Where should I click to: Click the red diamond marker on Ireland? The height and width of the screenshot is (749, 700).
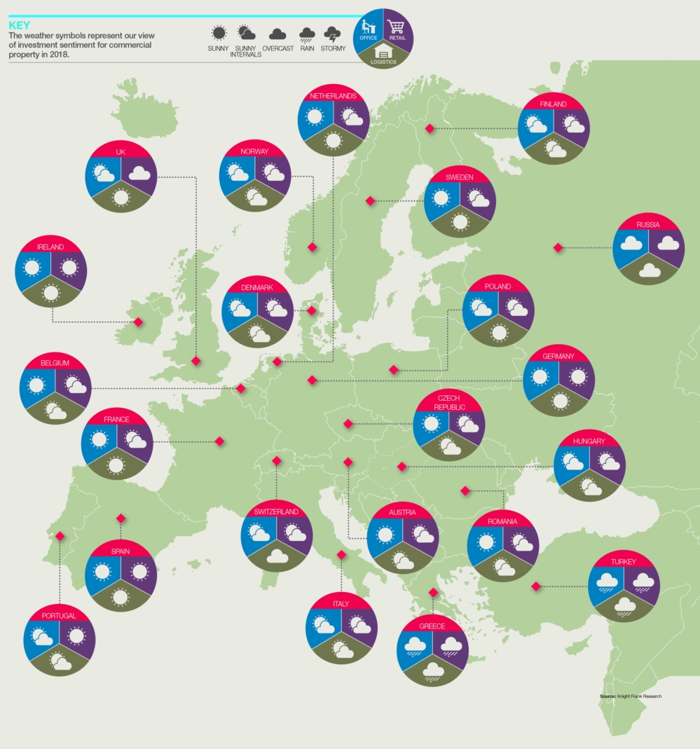[x=139, y=322]
